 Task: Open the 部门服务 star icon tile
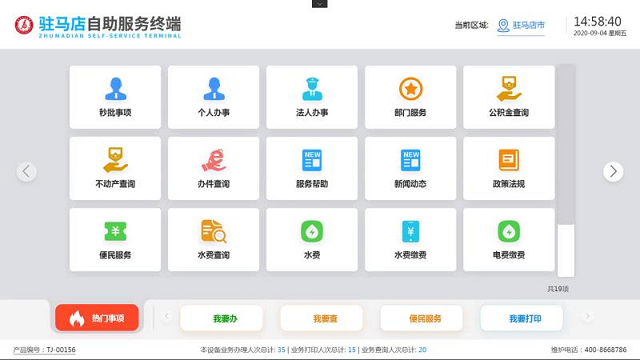click(411, 97)
